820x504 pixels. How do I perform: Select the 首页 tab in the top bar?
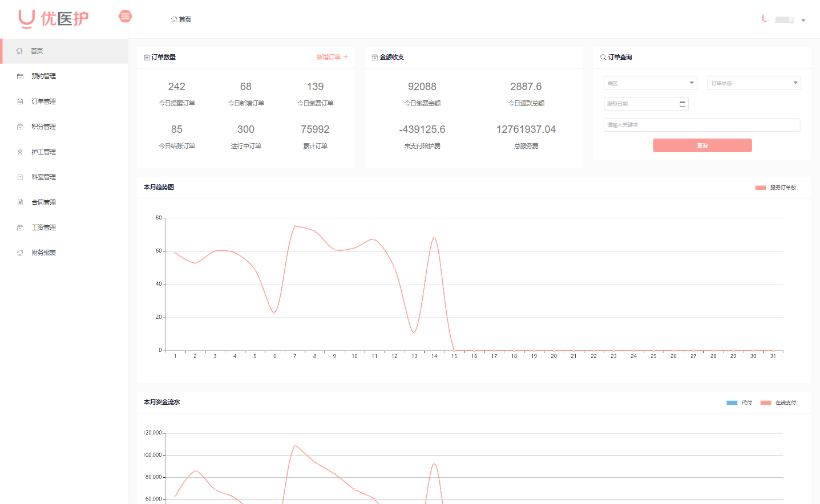coord(181,19)
